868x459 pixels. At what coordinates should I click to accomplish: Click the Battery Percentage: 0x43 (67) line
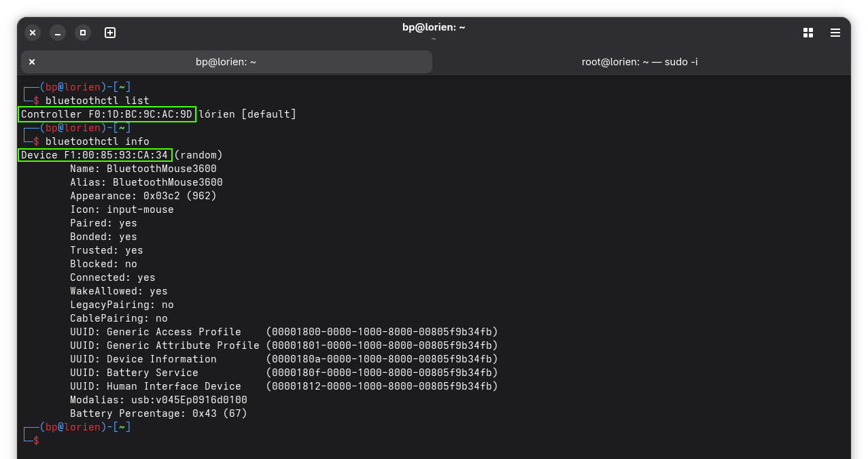(158, 413)
